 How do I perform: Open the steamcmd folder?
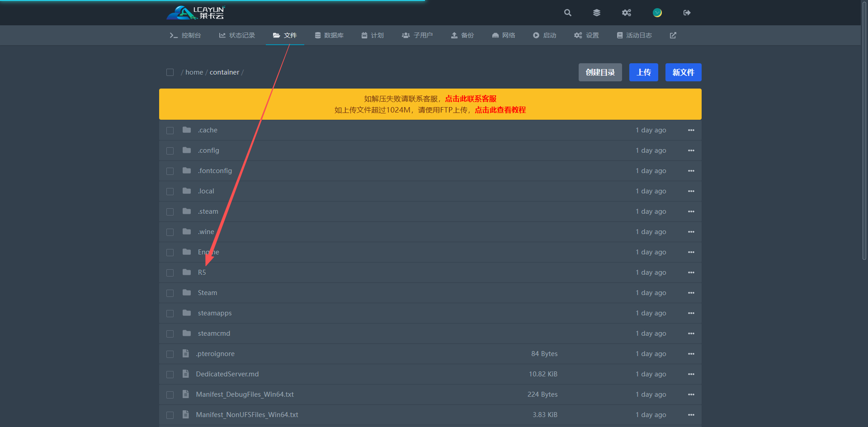(x=214, y=333)
